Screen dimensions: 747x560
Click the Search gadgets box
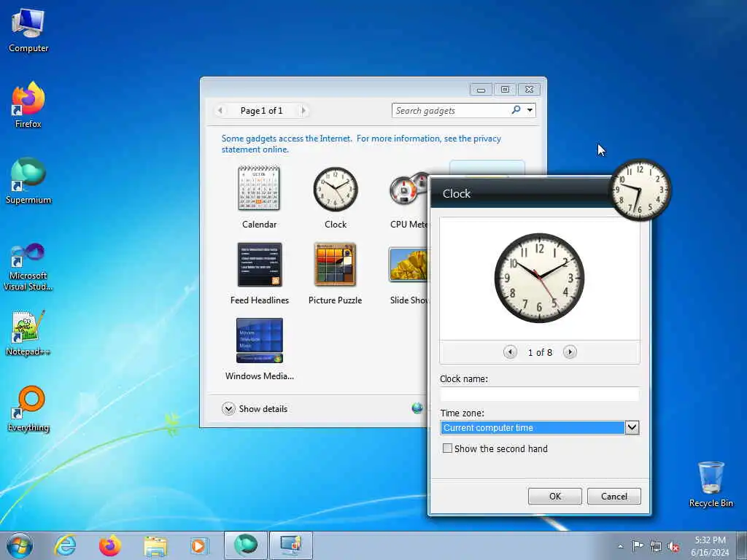pos(452,111)
